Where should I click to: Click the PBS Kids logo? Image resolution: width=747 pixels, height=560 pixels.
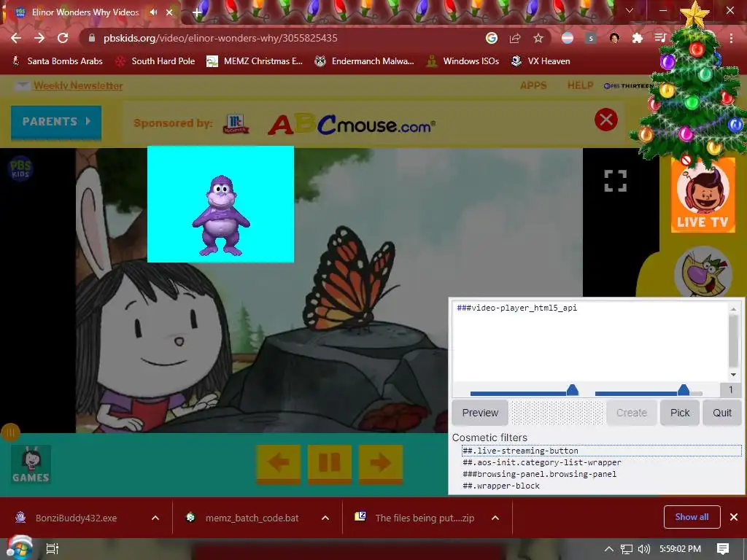coord(20,168)
